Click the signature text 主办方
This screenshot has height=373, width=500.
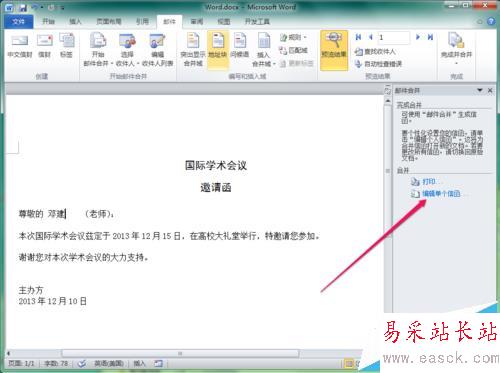click(x=31, y=290)
